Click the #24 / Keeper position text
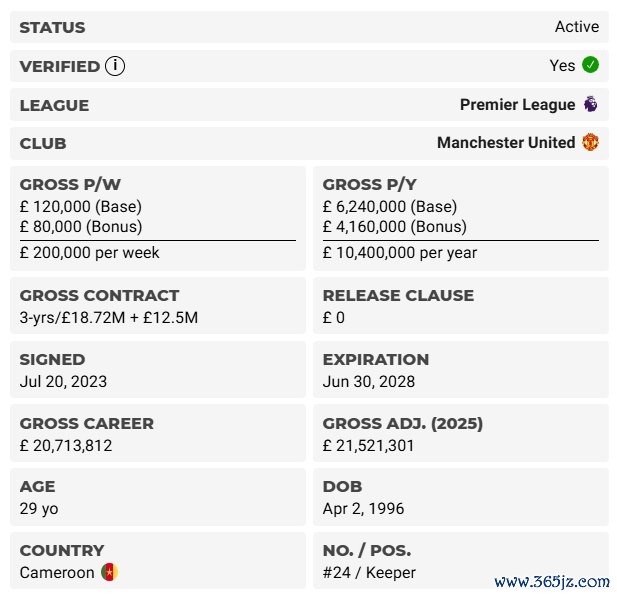The image size is (617, 597). [369, 573]
